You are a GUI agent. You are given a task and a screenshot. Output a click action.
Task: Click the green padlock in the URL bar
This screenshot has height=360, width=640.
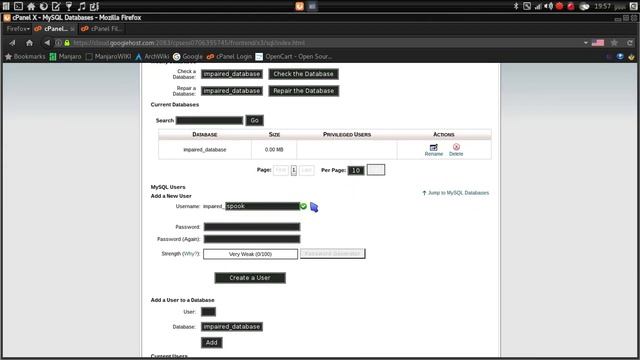67,43
